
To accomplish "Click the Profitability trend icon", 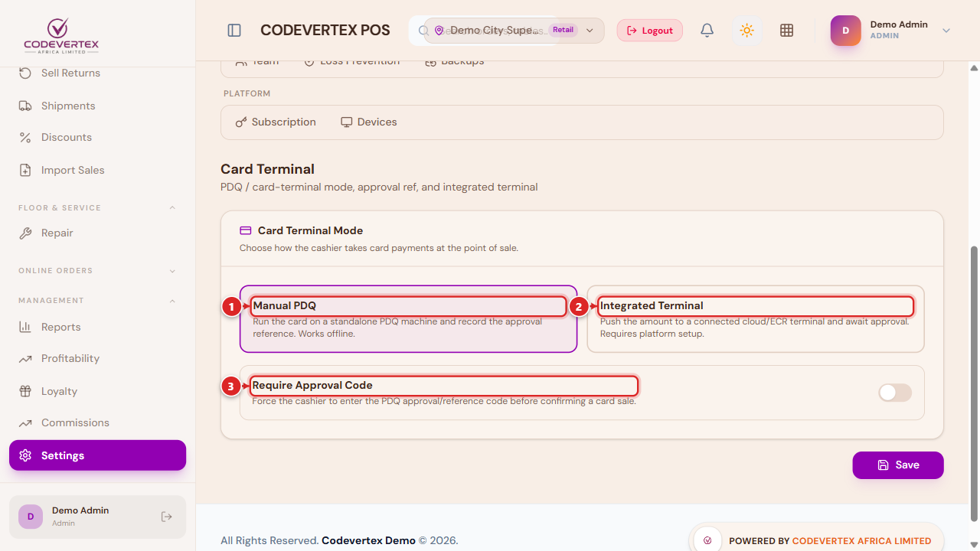I will pyautogui.click(x=25, y=359).
